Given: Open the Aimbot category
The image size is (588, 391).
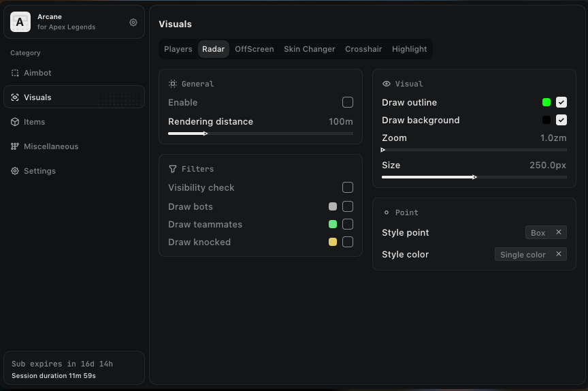Looking at the screenshot, I should (37, 73).
